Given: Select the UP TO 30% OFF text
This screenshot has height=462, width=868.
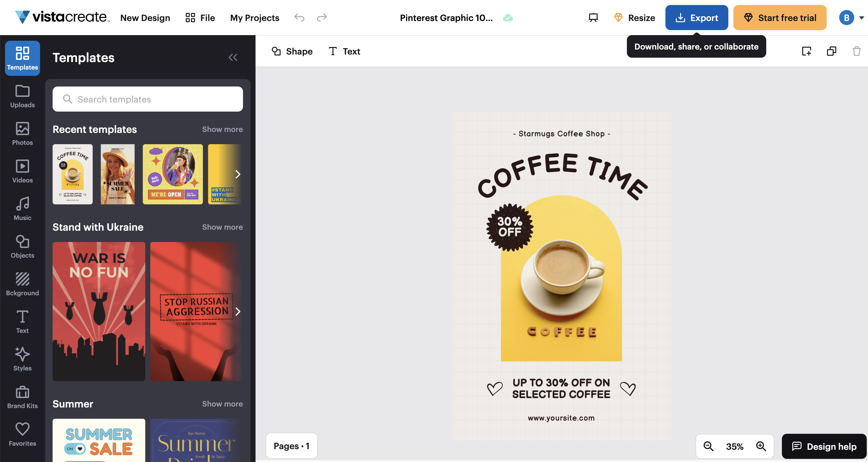Looking at the screenshot, I should (x=561, y=388).
